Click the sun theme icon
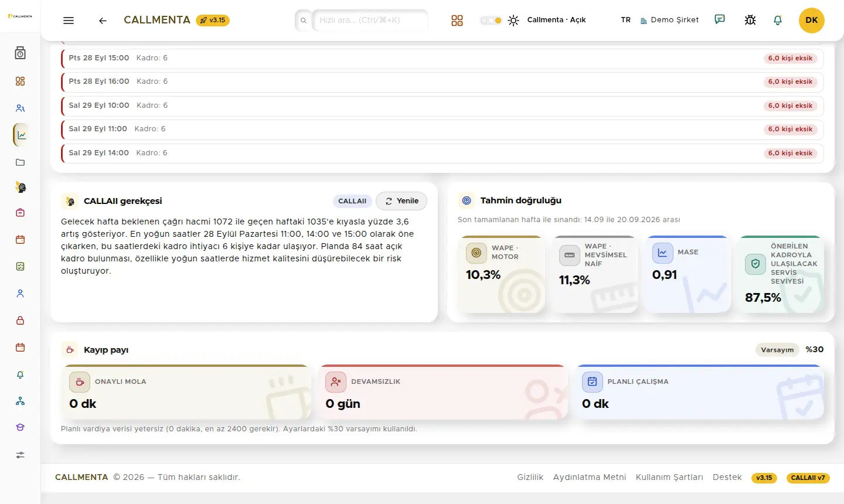 pos(513,21)
